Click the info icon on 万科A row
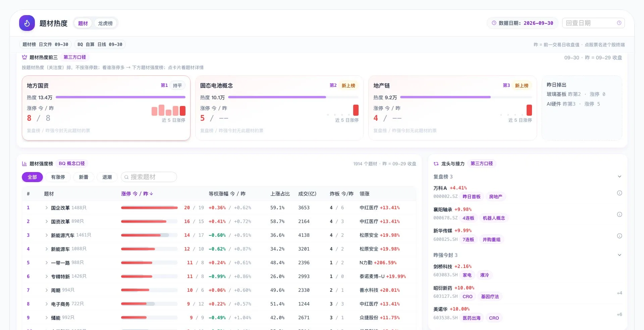Screen dimensions: 644x330 click(620, 193)
